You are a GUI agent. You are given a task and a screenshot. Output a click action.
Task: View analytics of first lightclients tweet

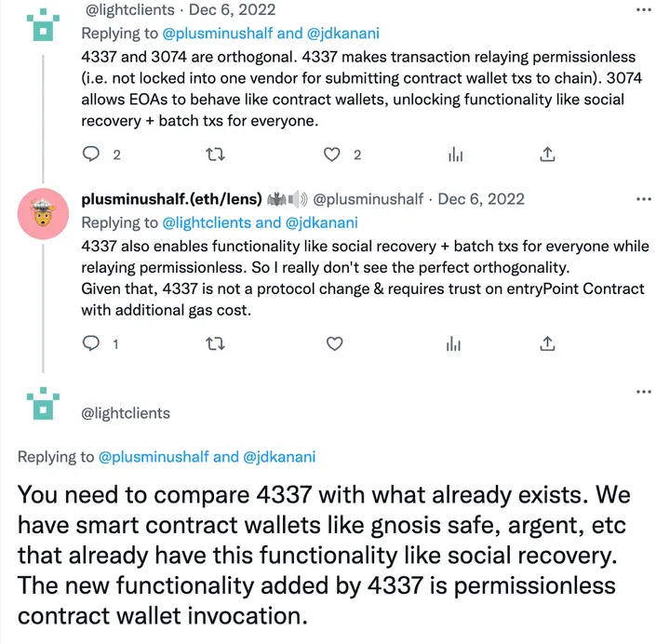click(455, 154)
